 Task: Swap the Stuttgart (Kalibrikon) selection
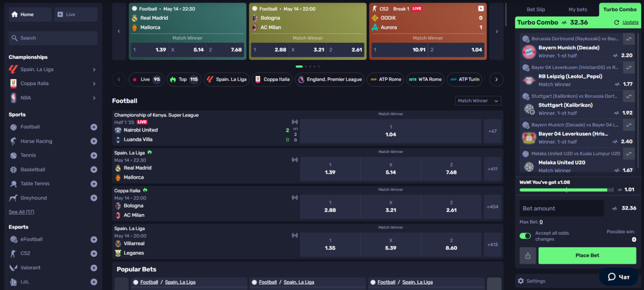coord(628,96)
